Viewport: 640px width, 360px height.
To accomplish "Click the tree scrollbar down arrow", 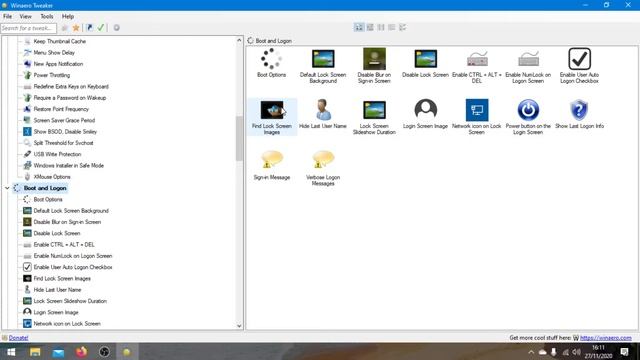I will [239, 325].
